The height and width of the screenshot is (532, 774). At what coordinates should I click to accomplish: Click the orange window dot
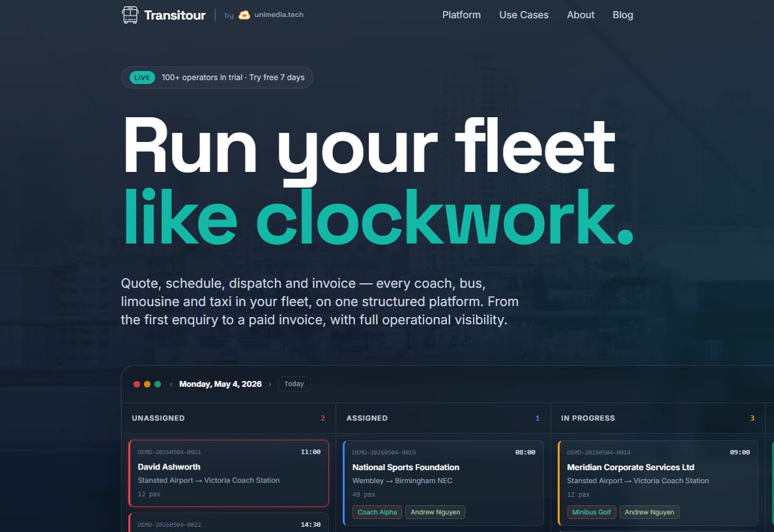coord(147,384)
